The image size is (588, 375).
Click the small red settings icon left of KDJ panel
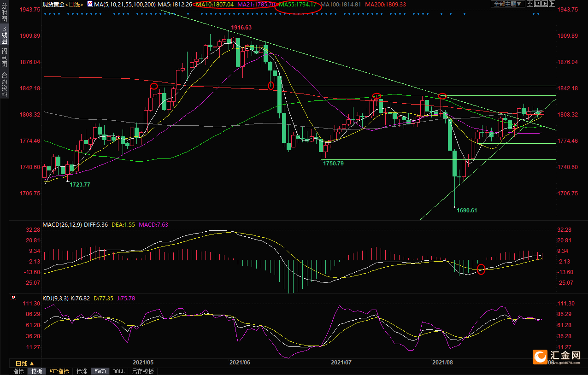13,298
